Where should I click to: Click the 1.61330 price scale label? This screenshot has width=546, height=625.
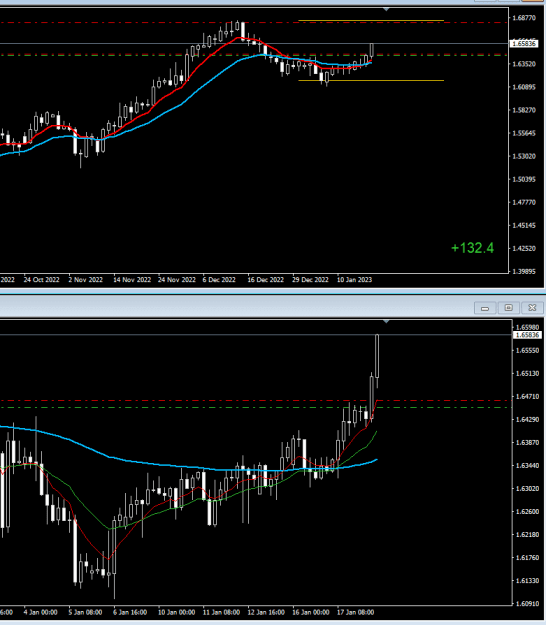point(527,581)
